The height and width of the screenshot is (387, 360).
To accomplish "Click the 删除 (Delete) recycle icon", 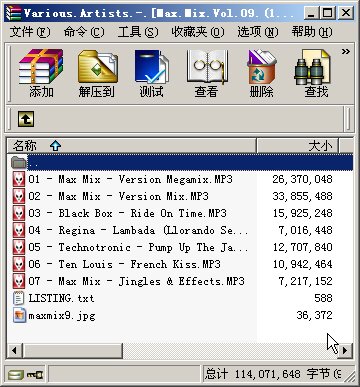I will (x=262, y=73).
